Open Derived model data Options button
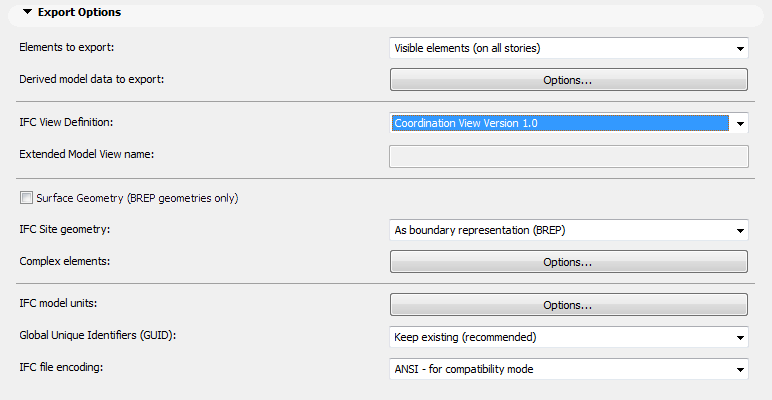 coord(568,80)
